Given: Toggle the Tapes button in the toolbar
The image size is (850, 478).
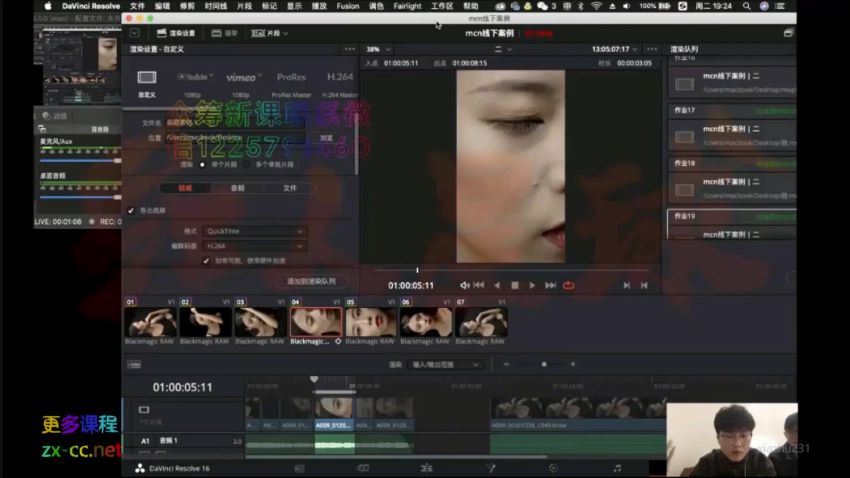Looking at the screenshot, I should pos(224,34).
